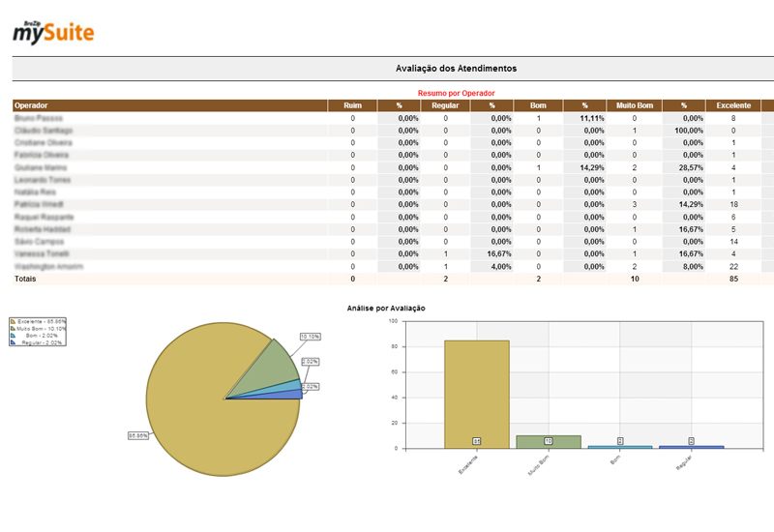The width and height of the screenshot is (774, 532).
Task: Click the Muito Bom legend color marker
Action: click(13, 328)
